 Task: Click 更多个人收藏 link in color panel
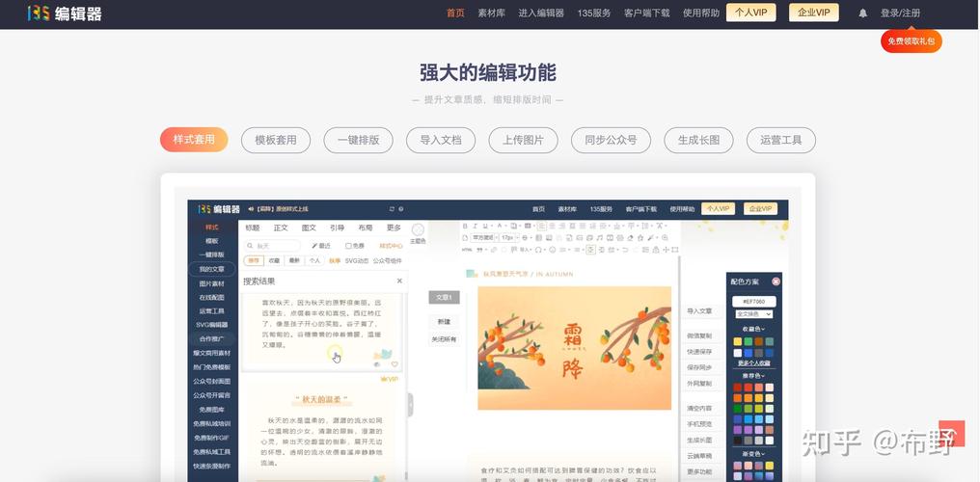[x=753, y=363]
